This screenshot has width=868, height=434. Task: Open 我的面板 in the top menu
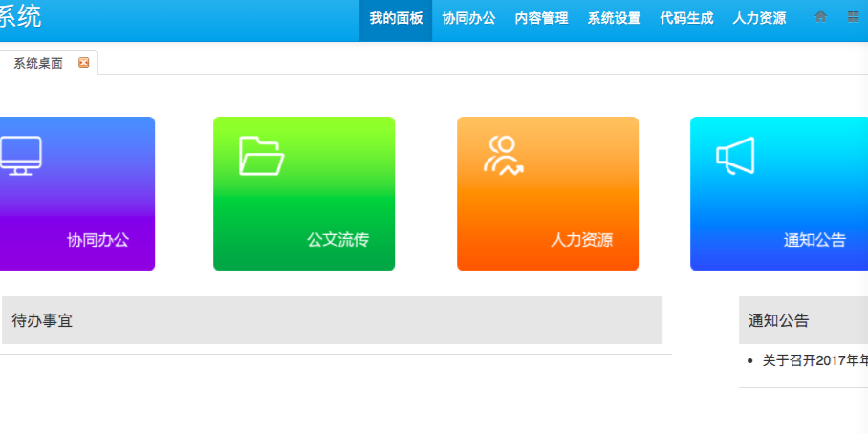pos(396,18)
